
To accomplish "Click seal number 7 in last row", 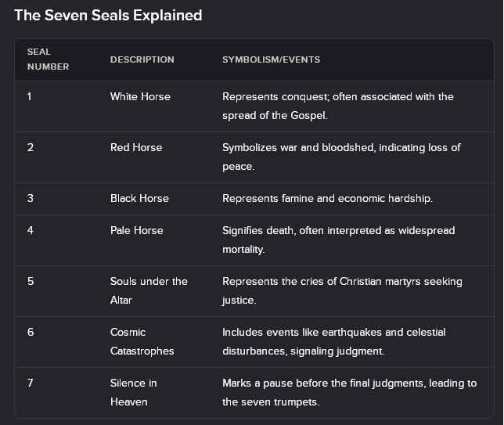I will tap(31, 384).
